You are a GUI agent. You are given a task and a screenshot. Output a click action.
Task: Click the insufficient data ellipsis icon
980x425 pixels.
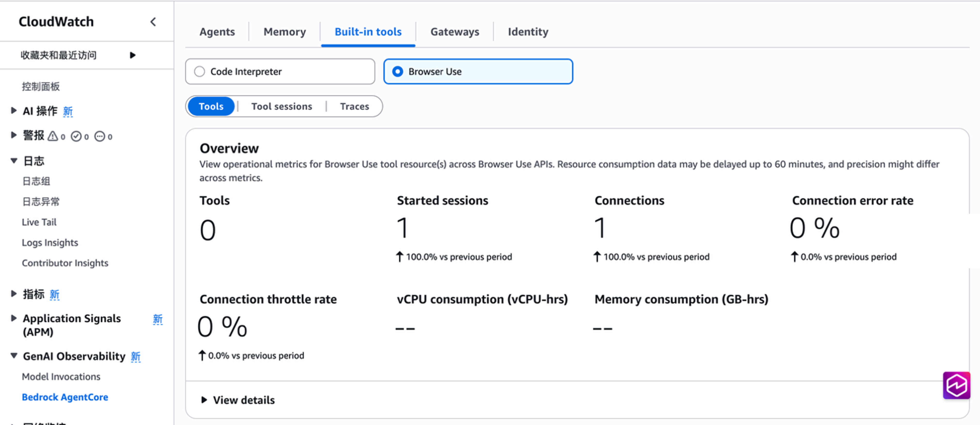pyautogui.click(x=100, y=136)
